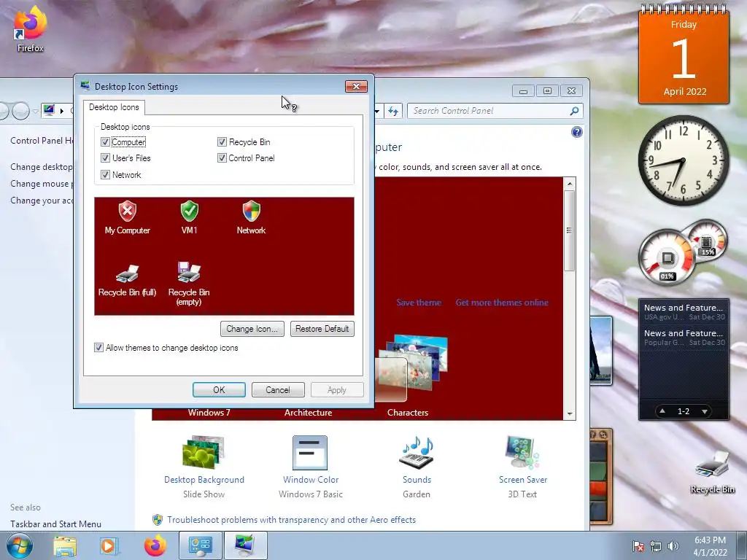This screenshot has height=560, width=747.
Task: Show next feed headlines page arrow
Action: (x=704, y=411)
